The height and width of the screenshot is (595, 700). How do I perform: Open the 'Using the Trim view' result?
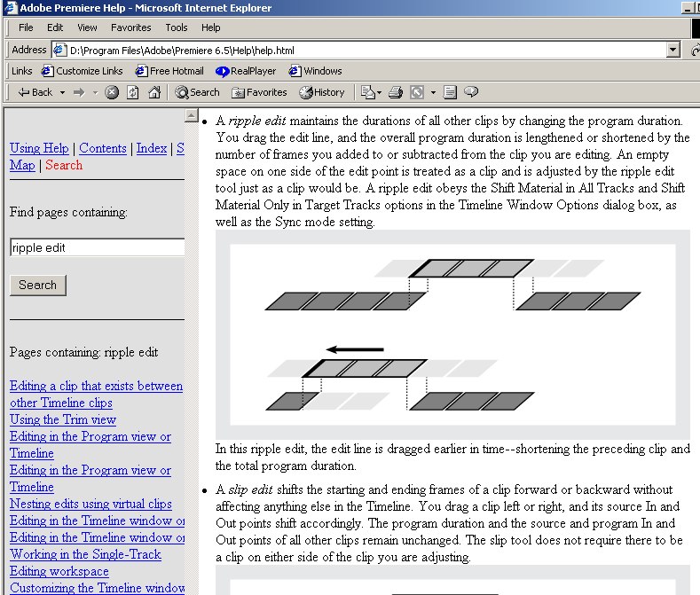pos(63,419)
